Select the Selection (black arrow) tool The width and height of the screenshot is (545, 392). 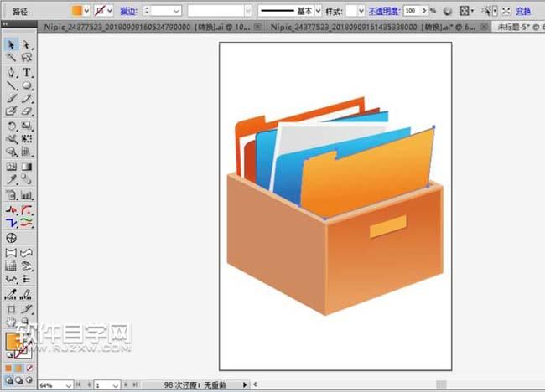(11, 45)
